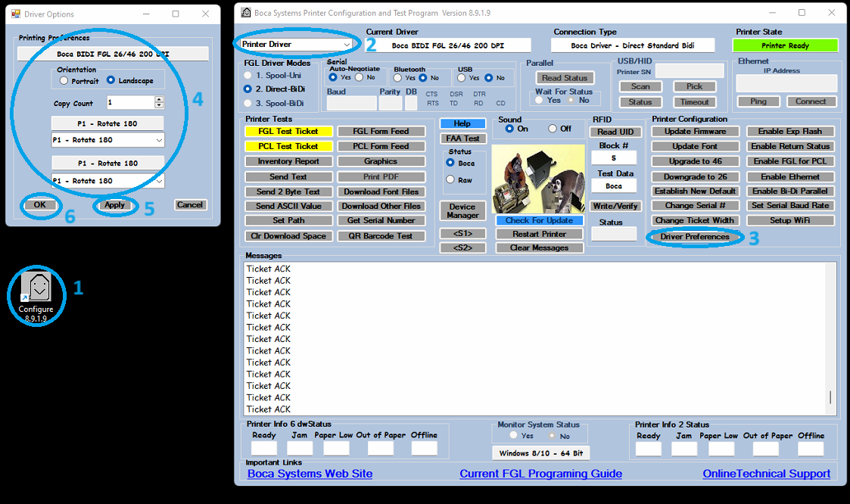Click QR Barcode Test button

(x=381, y=236)
